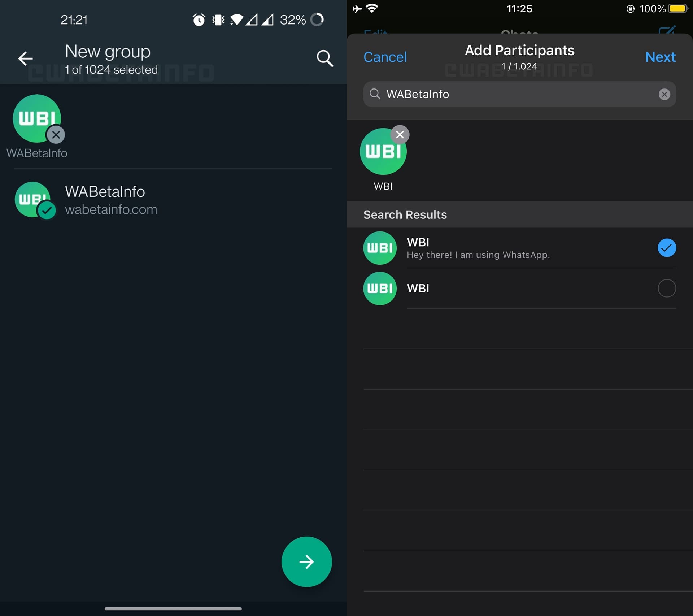Tap Cancel to dismiss Add Participants screen
693x616 pixels.
click(385, 56)
